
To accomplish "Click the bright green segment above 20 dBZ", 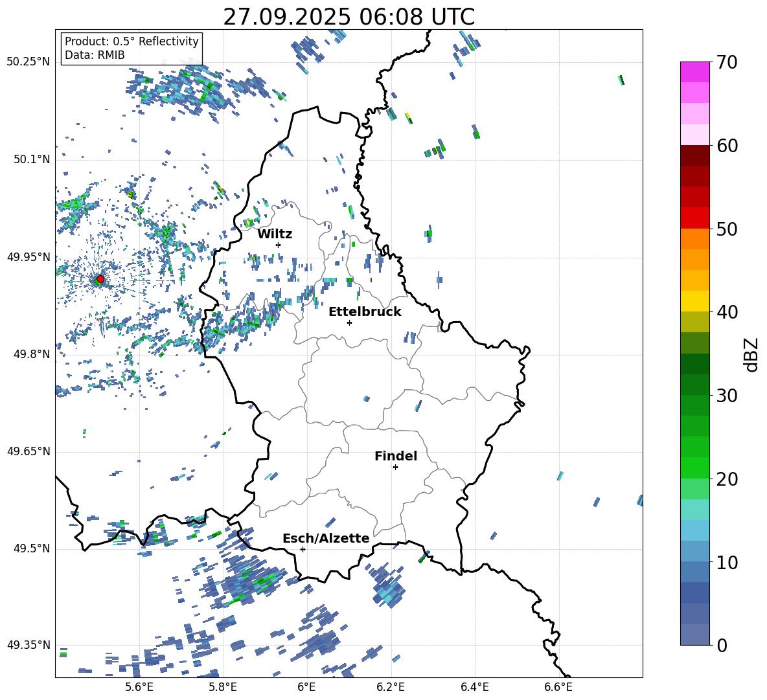I will [694, 468].
